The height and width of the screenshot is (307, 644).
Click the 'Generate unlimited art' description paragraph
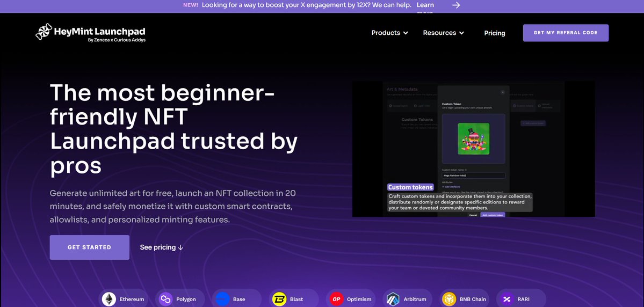point(172,207)
